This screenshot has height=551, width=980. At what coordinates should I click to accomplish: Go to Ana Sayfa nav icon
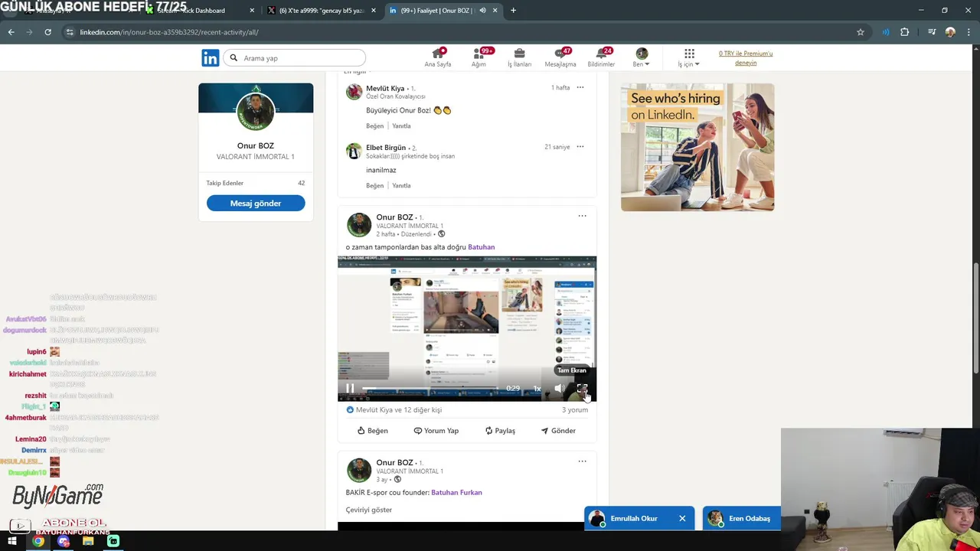(438, 58)
